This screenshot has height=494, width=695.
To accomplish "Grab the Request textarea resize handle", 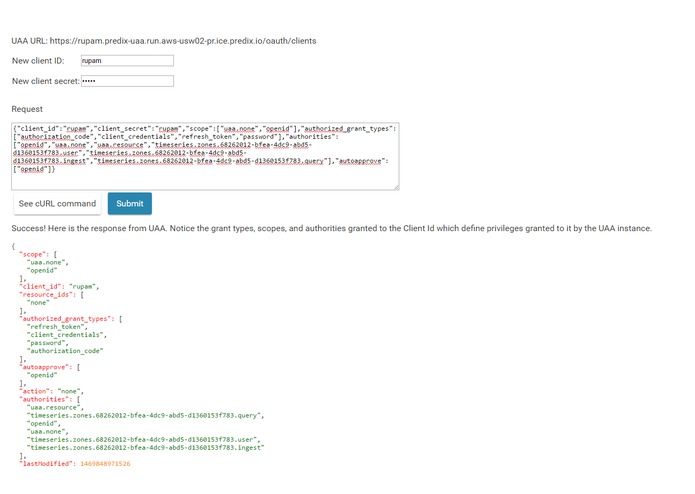I will [x=397, y=187].
